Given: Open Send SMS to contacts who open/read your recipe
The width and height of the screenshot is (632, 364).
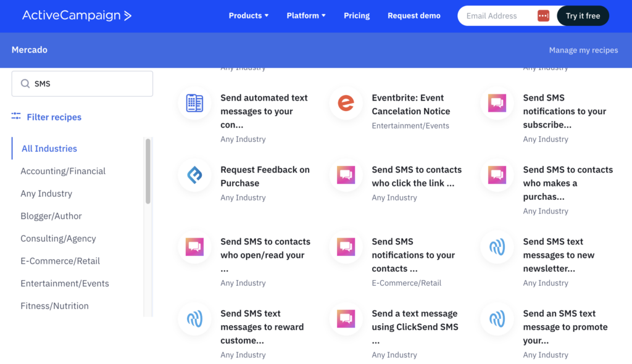Looking at the screenshot, I should tap(265, 255).
